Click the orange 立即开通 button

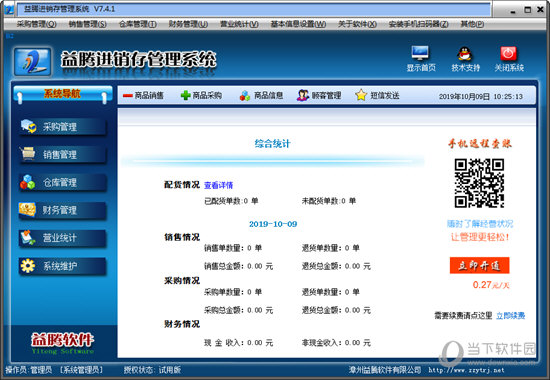[479, 266]
